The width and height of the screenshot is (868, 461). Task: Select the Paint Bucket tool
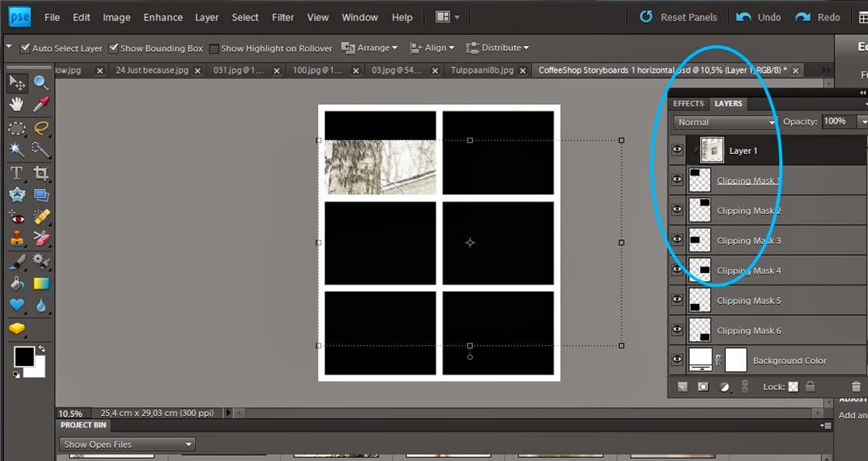[16, 283]
